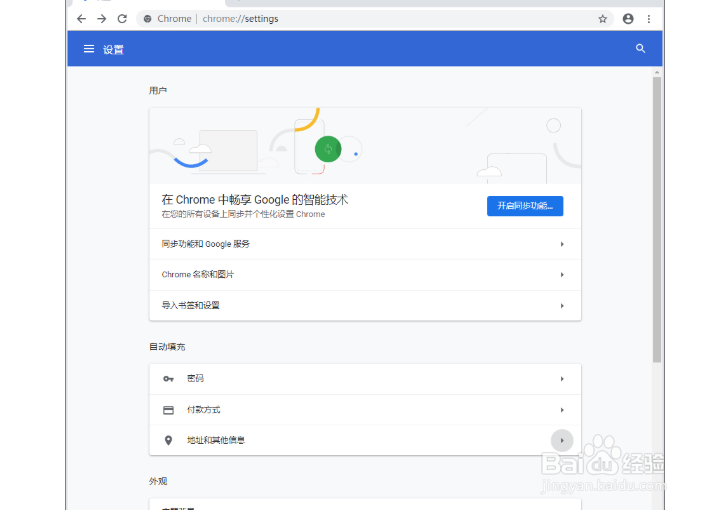Open 密码 autofill settings
This screenshot has height=510, width=706.
365,379
